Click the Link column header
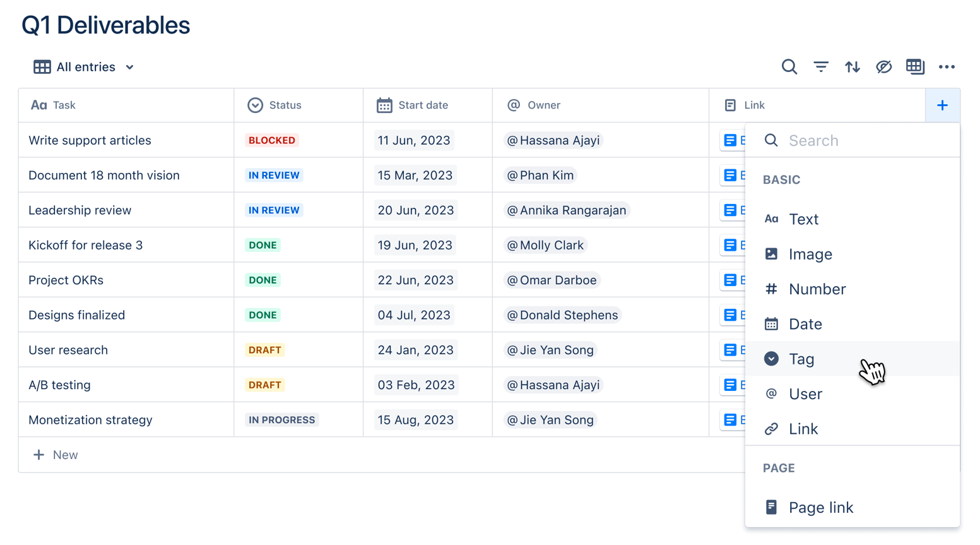This screenshot has height=545, width=980. pos(817,105)
